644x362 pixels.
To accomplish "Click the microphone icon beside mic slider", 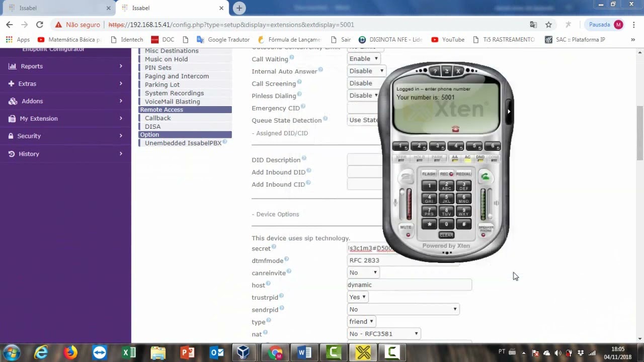I will 395,203.
